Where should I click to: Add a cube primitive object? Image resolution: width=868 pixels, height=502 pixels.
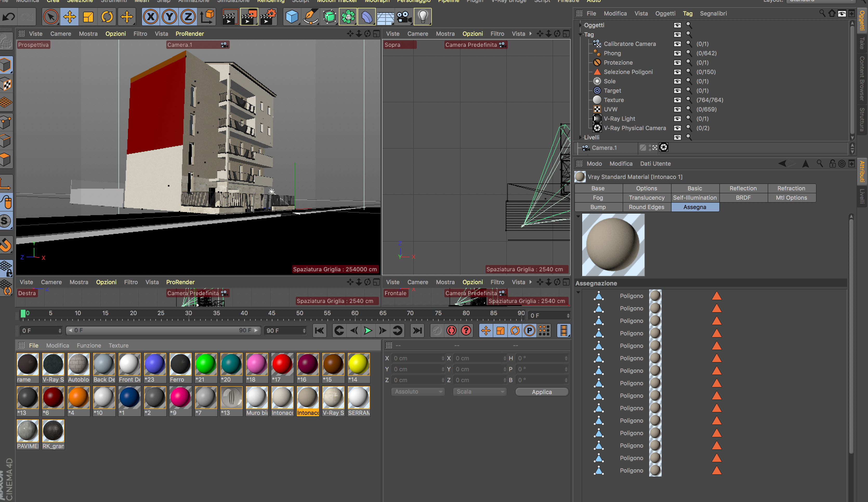[x=292, y=17]
